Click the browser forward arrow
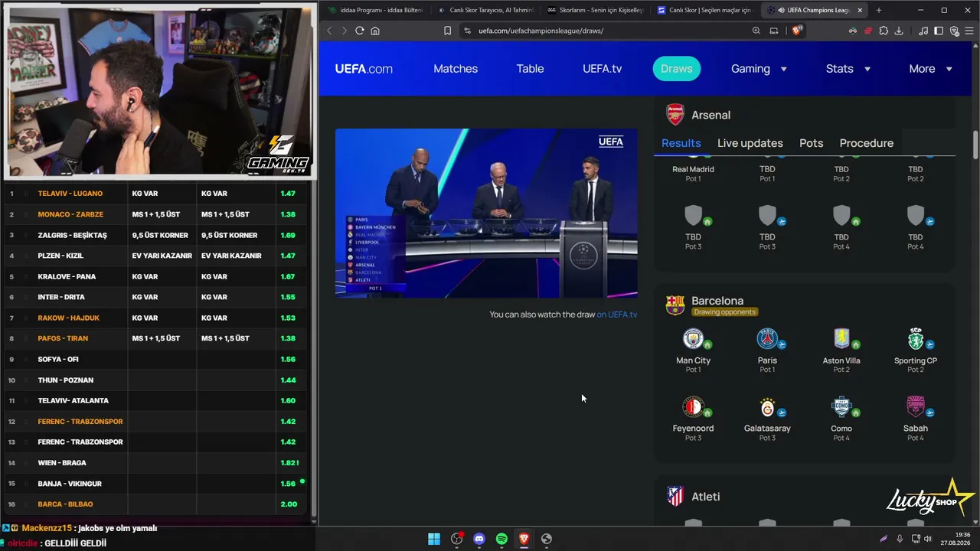 (344, 31)
